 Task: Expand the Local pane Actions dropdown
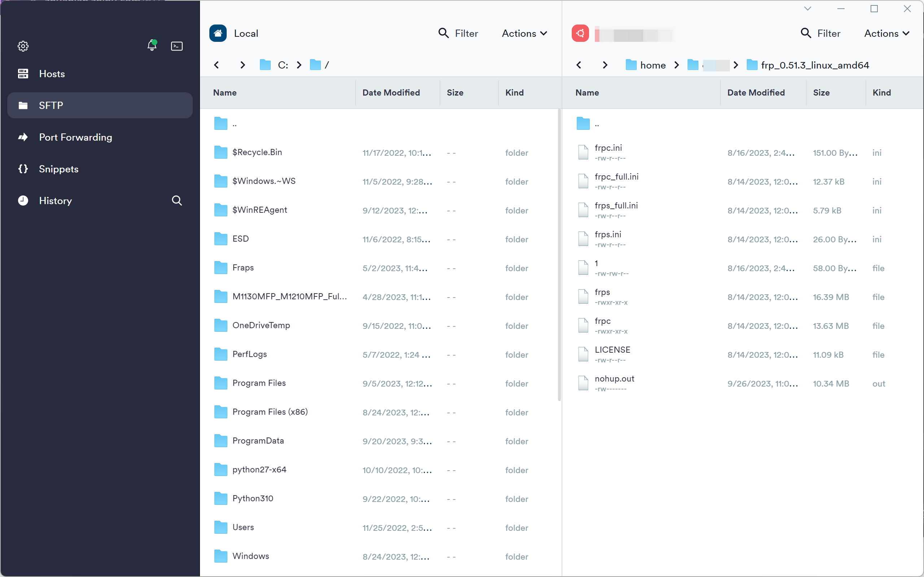click(x=524, y=34)
